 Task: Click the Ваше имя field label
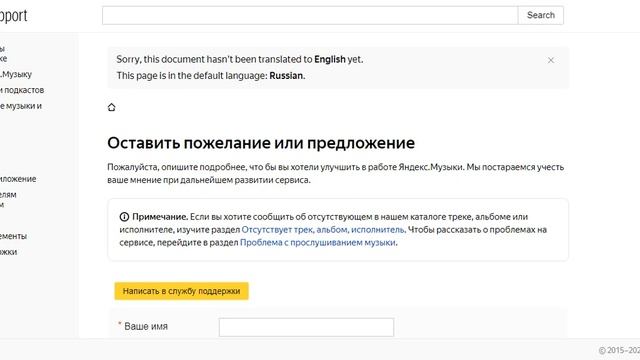tap(146, 326)
